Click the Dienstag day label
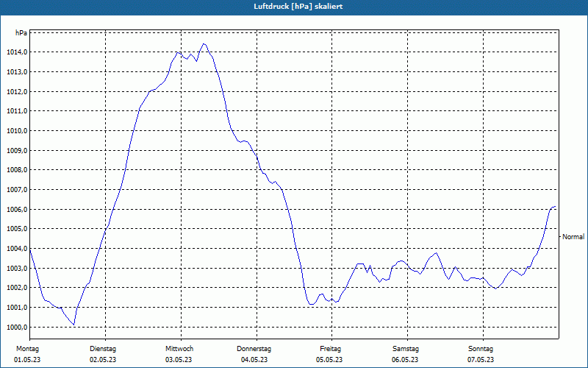The image size is (588, 368). point(103,349)
